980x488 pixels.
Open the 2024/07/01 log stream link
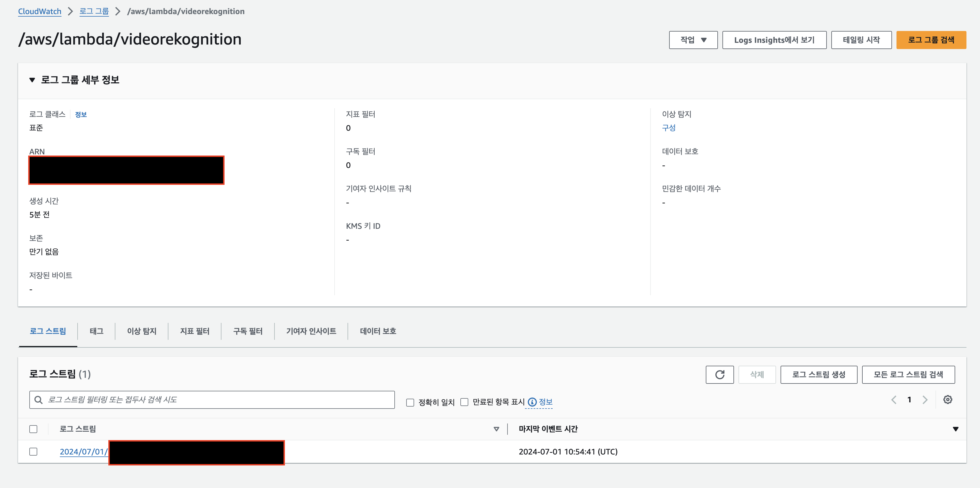point(83,452)
